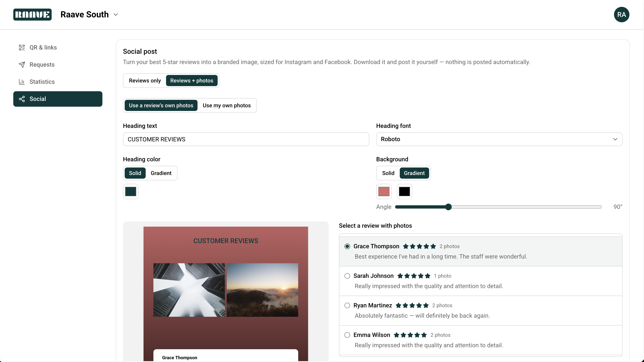
Task: Click "2 photos" label for Ryan Martinez
Action: pos(442,305)
